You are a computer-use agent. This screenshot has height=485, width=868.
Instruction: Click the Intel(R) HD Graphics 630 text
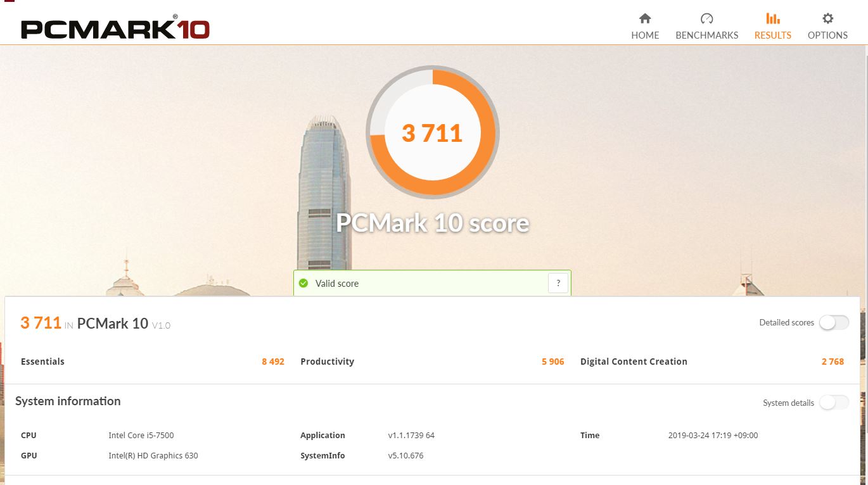coord(153,455)
